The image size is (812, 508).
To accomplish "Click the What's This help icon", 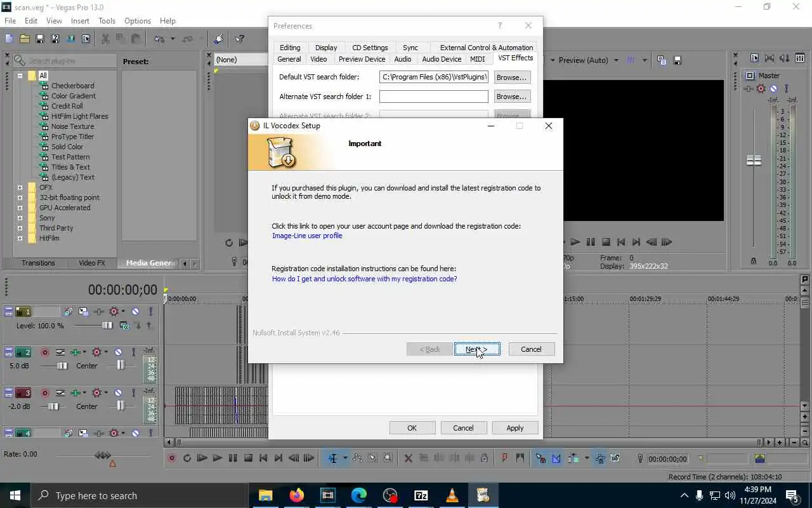I will 239,39.
